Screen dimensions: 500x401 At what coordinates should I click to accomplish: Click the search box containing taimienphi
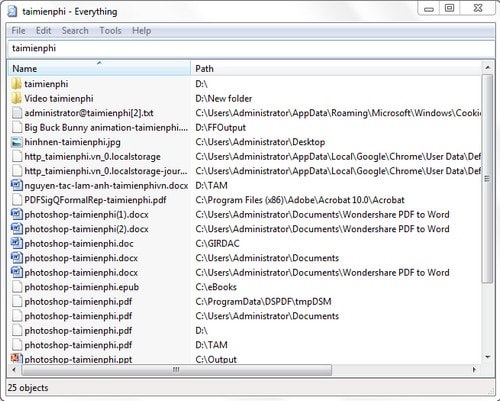click(251, 48)
